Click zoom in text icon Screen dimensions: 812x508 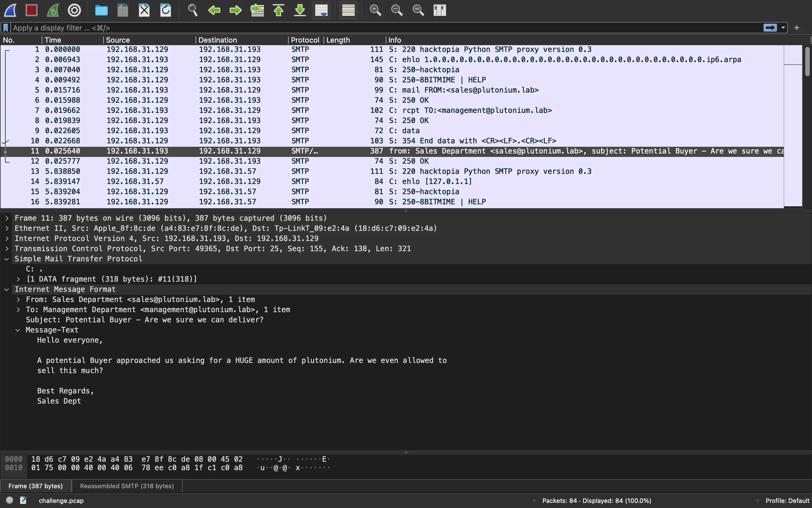(375, 10)
